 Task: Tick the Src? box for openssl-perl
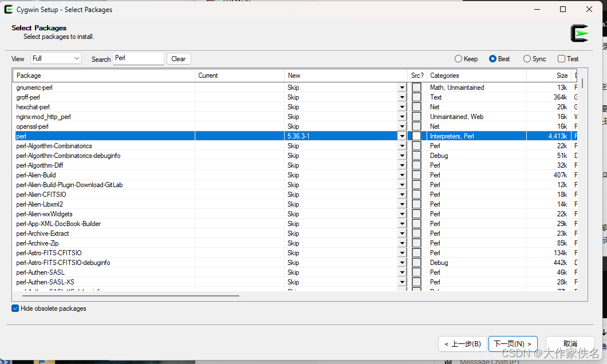(x=416, y=126)
